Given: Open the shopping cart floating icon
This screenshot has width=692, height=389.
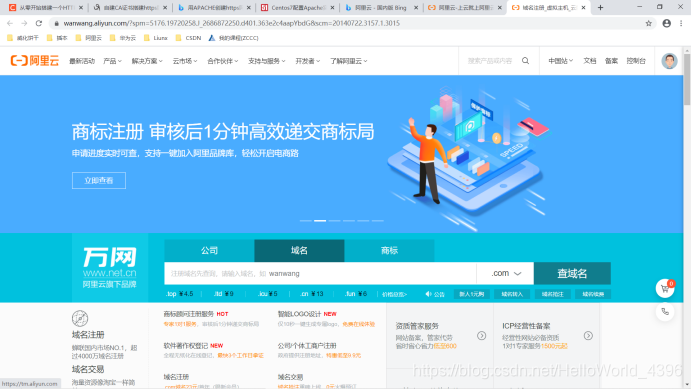Looking at the screenshot, I should (665, 289).
